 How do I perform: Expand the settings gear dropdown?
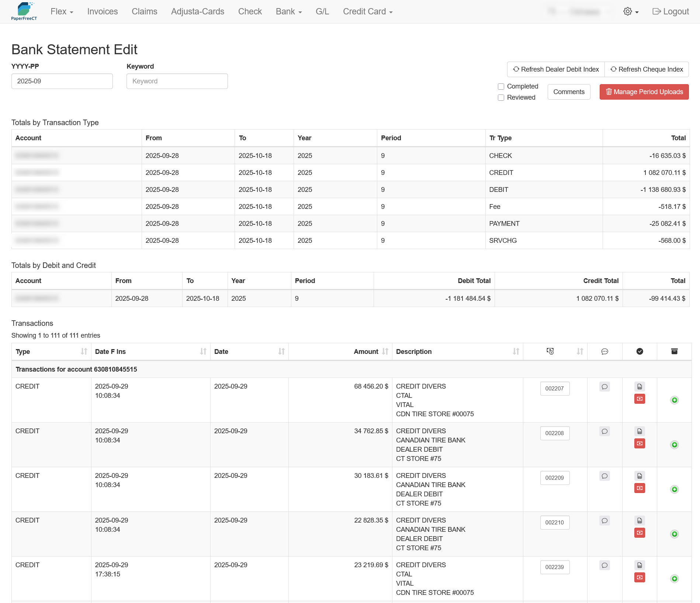tap(631, 11)
